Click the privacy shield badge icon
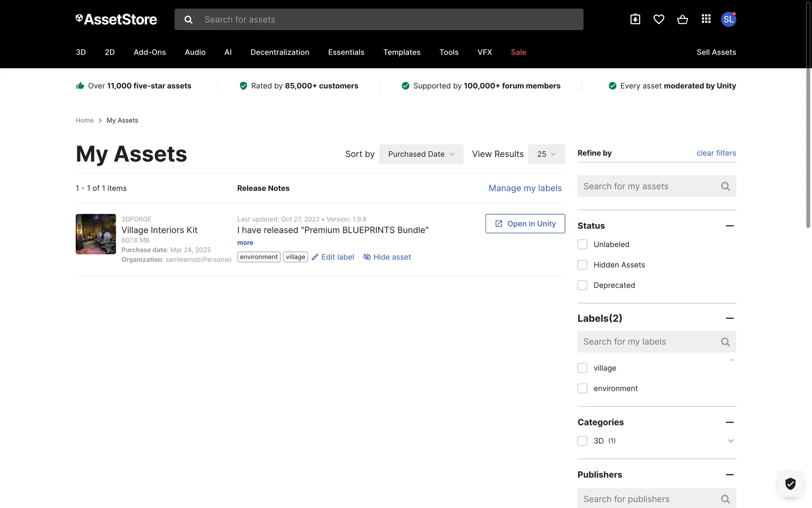Viewport: 812px width, 508px height. point(790,483)
